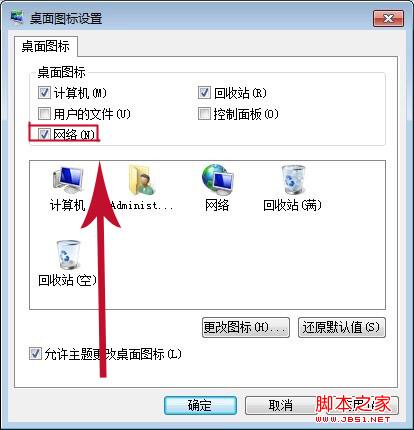
Task: Open the 更改图标(H)... dialog button
Action: [x=246, y=327]
